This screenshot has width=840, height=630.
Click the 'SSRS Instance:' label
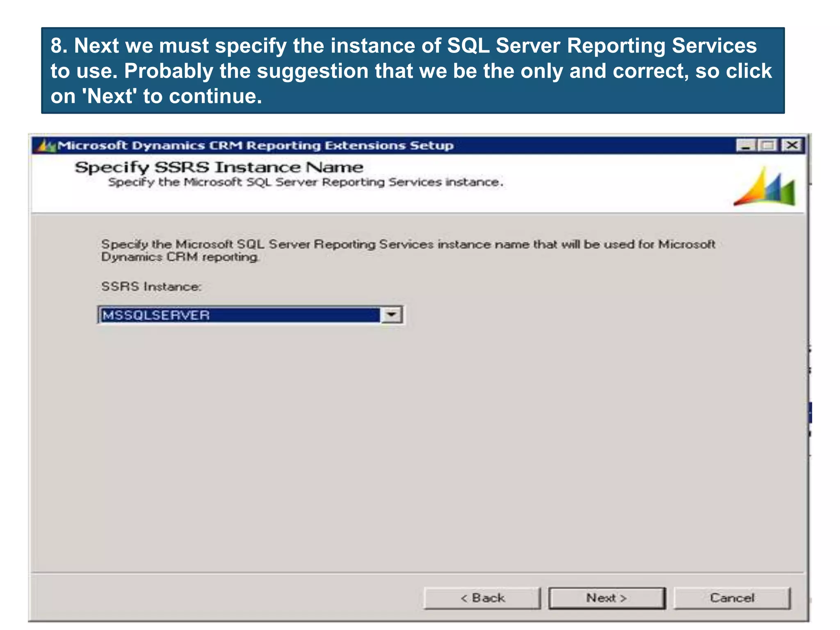(x=151, y=286)
